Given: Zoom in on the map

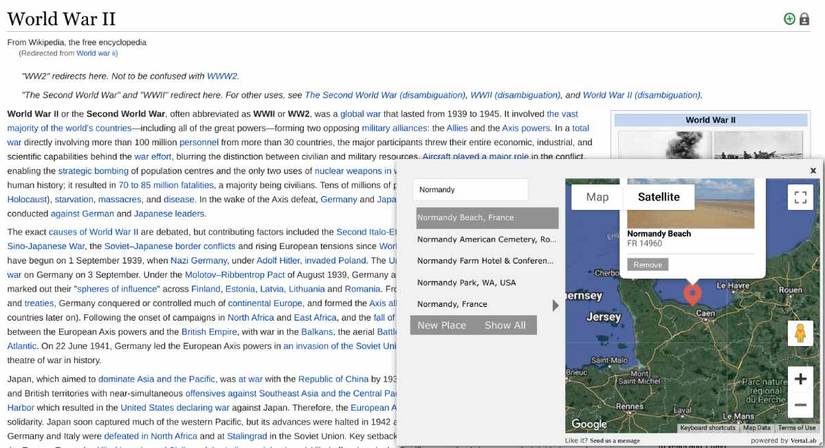Looking at the screenshot, I should [x=800, y=379].
